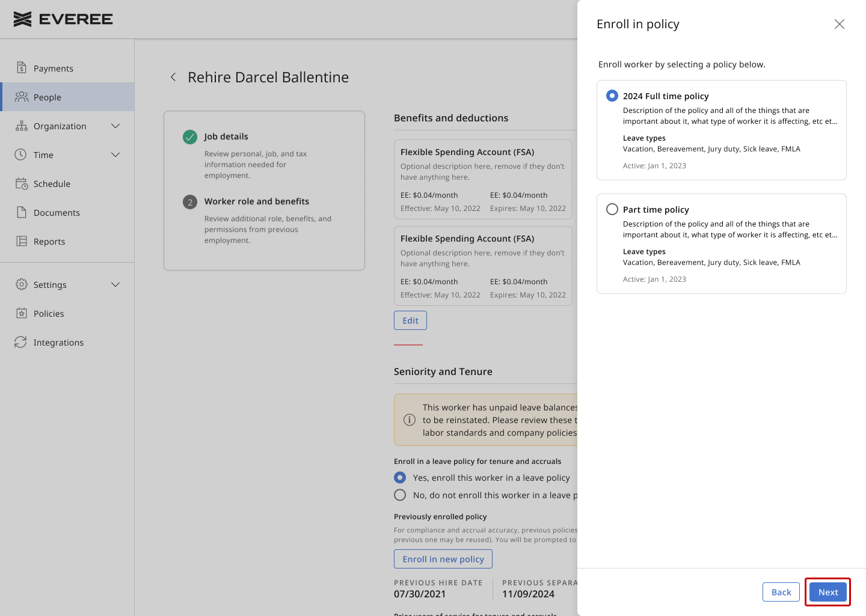Click the Reports icon in sidebar
The height and width of the screenshot is (616, 866).
pos(22,241)
